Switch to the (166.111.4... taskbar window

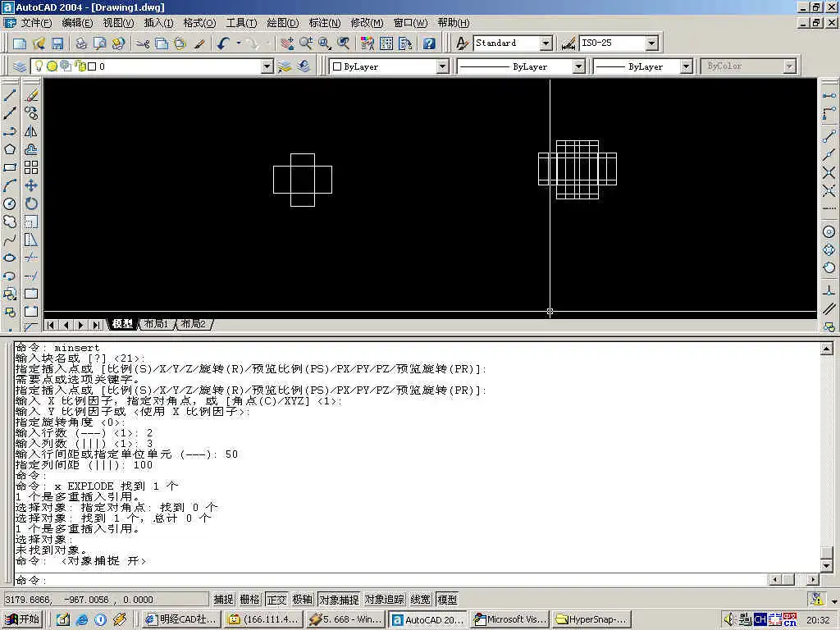(x=263, y=619)
